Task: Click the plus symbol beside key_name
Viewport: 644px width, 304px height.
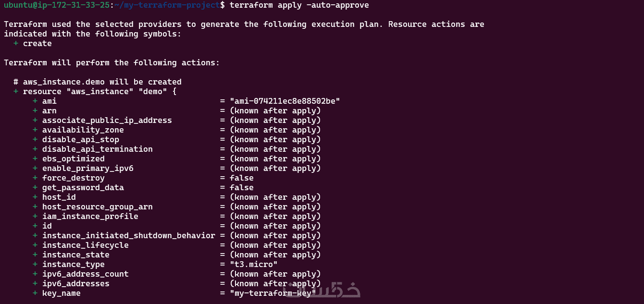Action: 35,293
